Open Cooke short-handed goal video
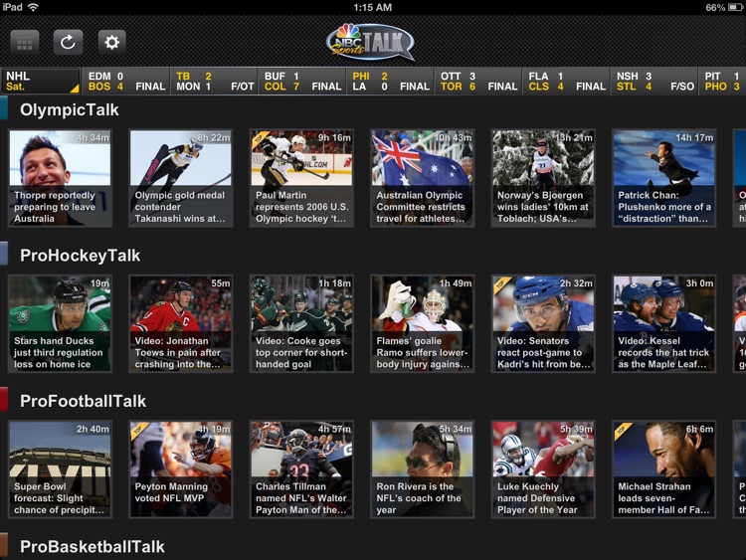This screenshot has height=560, width=746. point(301,323)
